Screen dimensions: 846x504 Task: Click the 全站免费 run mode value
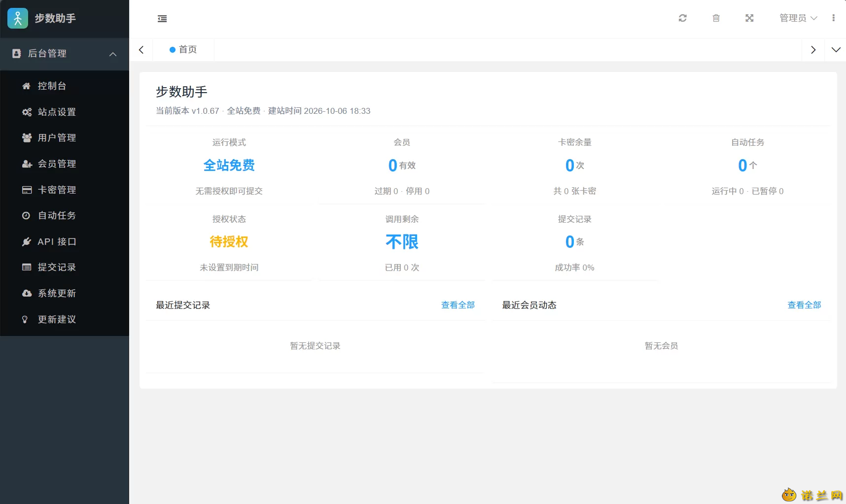229,165
